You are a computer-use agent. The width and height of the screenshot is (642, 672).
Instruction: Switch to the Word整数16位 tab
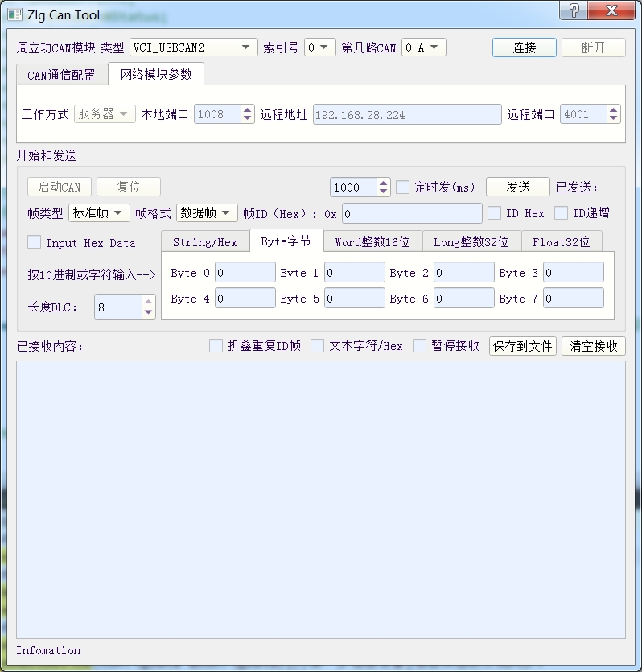point(372,242)
